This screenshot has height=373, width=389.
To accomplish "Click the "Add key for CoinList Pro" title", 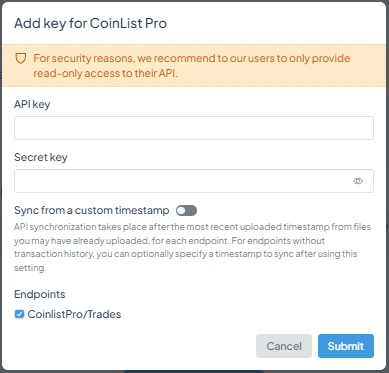I will point(90,23).
